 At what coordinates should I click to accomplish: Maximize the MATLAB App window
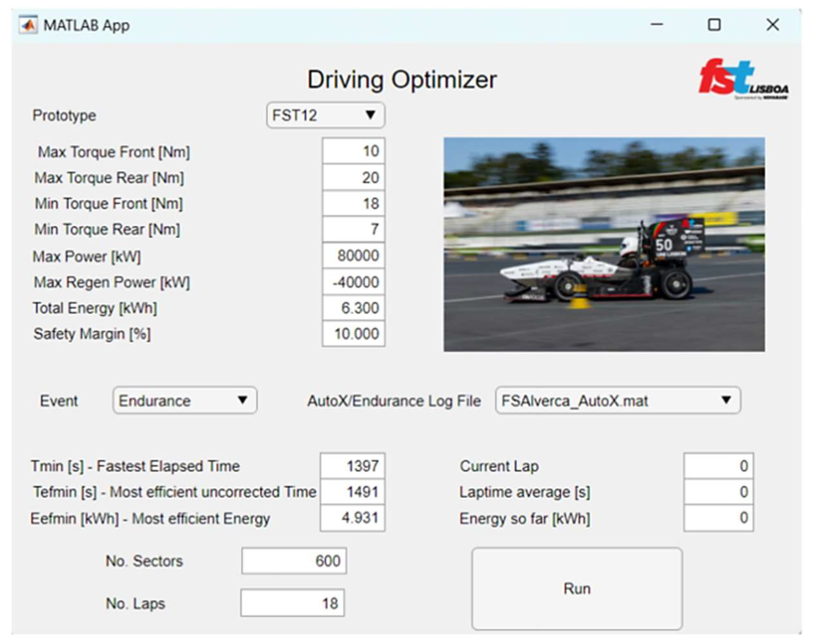coord(714,25)
